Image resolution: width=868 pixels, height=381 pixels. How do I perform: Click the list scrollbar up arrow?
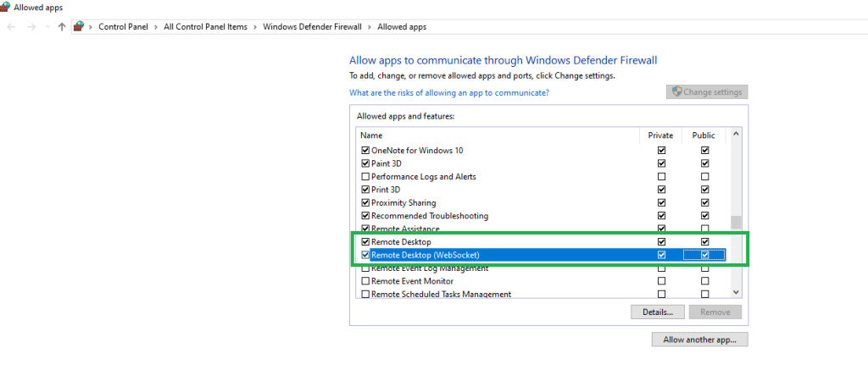(x=736, y=133)
